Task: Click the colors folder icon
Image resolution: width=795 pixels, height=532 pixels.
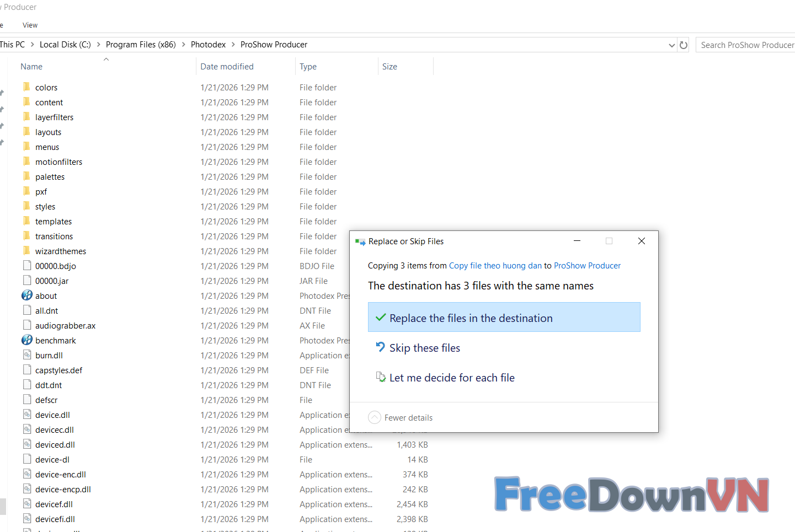Action: coord(26,87)
